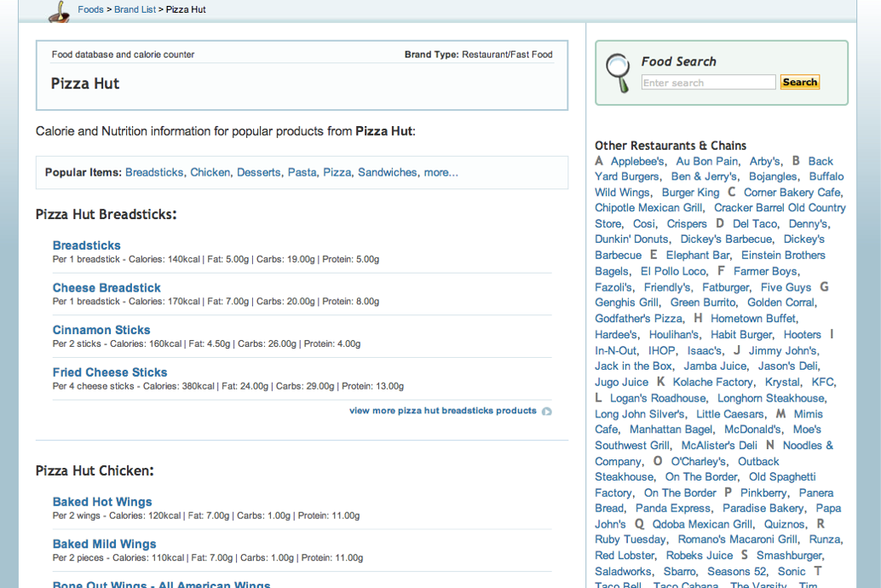Viewport: 881px width, 588px height.
Task: Jump to Breadsticks popular item
Action: click(154, 173)
